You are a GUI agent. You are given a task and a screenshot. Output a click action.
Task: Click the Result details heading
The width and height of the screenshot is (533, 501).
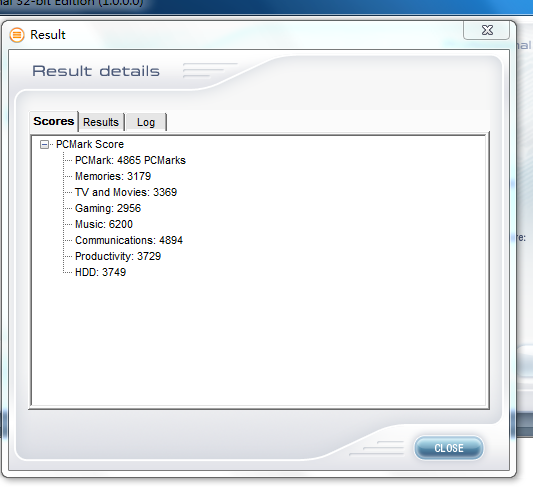coord(96,71)
